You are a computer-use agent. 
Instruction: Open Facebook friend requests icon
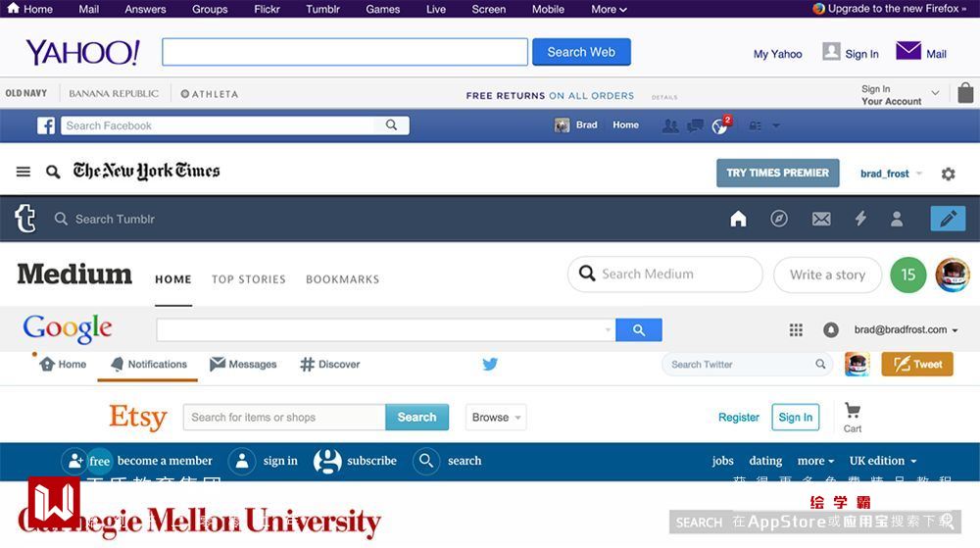pos(670,125)
